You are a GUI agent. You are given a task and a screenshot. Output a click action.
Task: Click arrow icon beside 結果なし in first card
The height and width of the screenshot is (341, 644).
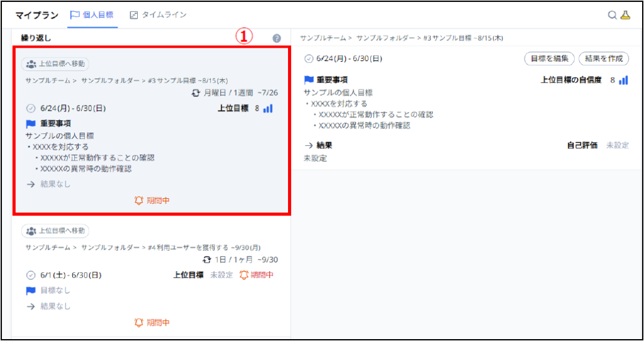[x=31, y=184]
